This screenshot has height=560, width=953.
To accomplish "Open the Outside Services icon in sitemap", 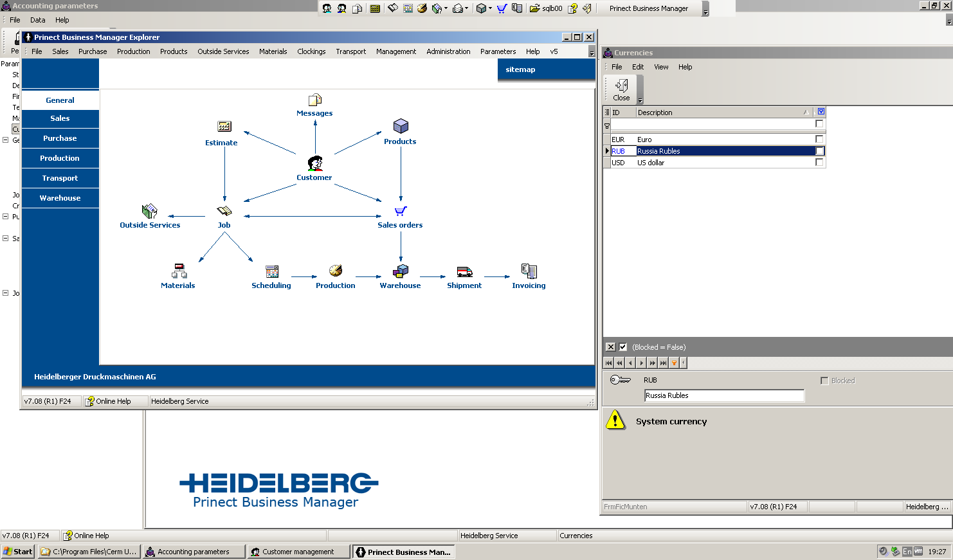I will click(x=149, y=211).
